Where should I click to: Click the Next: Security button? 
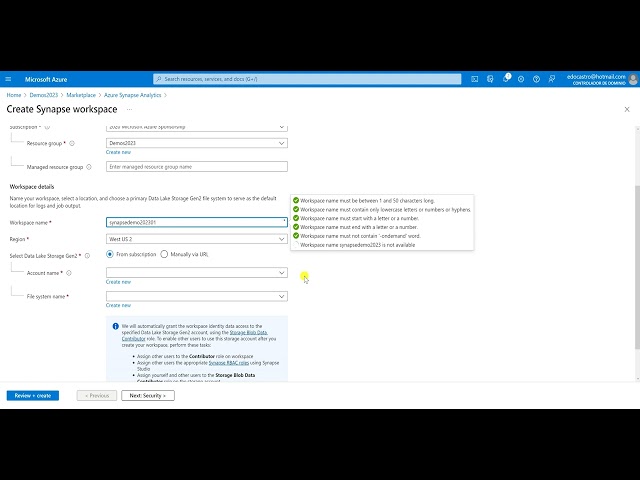(x=148, y=396)
